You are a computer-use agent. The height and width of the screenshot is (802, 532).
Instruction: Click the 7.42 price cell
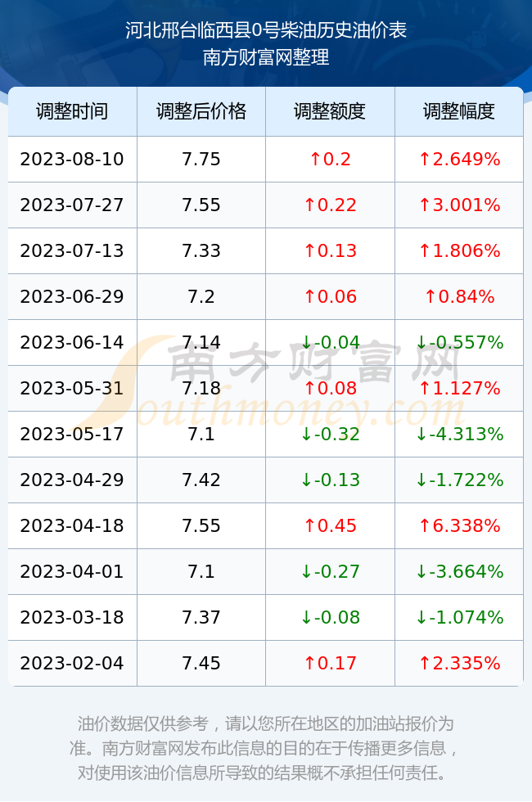201,480
